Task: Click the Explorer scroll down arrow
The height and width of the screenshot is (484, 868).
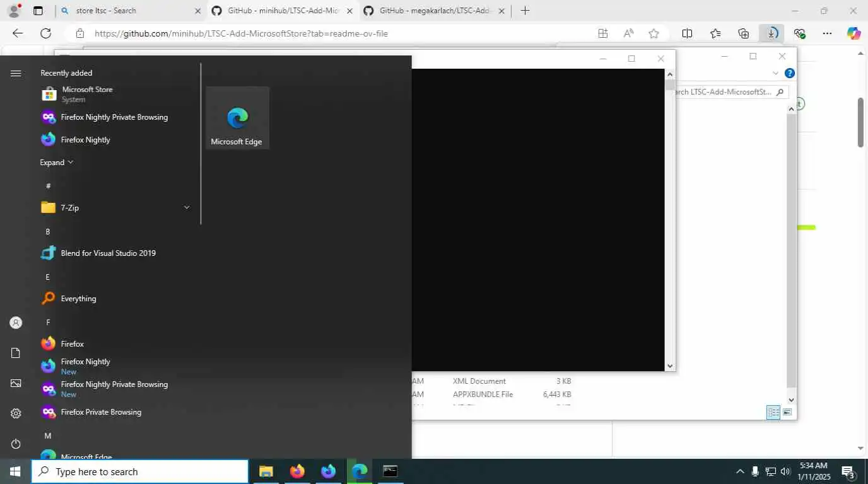Action: (x=792, y=400)
